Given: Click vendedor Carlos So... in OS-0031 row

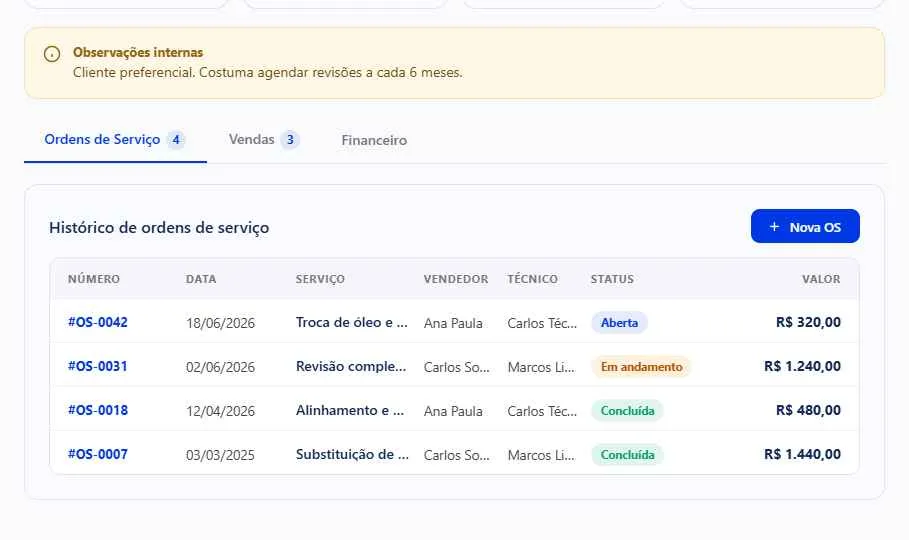Looking at the screenshot, I should [457, 367].
